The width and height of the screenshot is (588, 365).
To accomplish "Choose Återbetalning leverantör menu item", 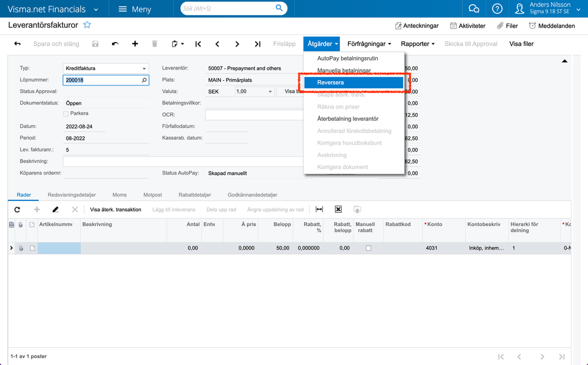I will click(348, 119).
